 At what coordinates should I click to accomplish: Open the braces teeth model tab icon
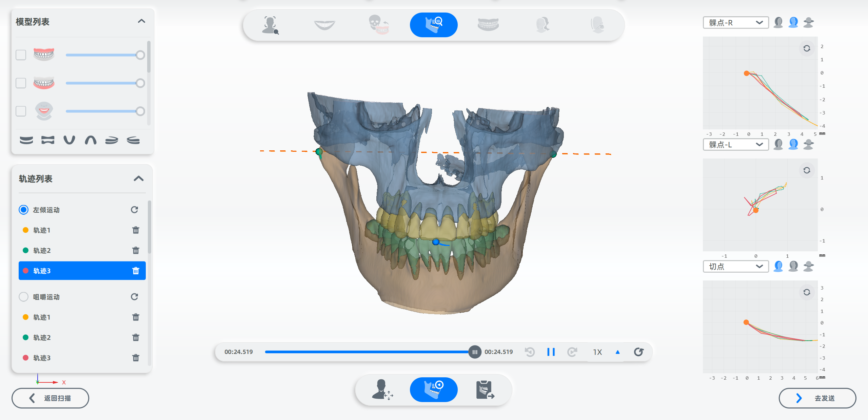tap(488, 25)
